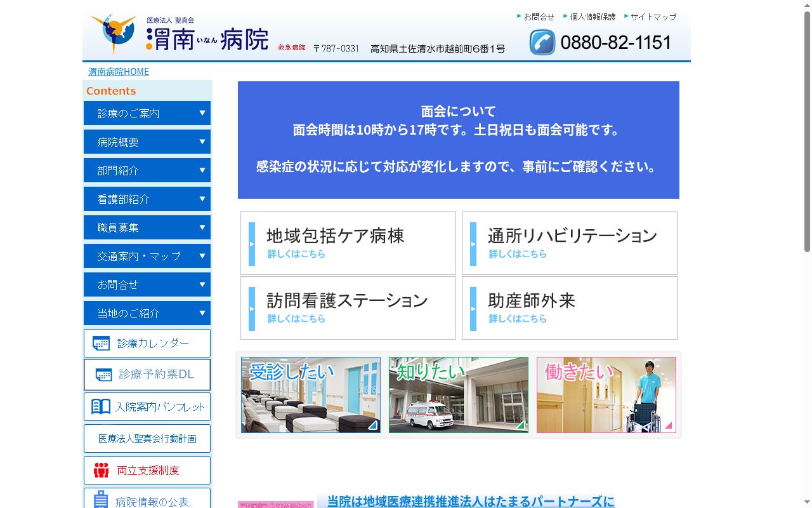Click the Contents sidebar heading
812x508 pixels.
(111, 91)
